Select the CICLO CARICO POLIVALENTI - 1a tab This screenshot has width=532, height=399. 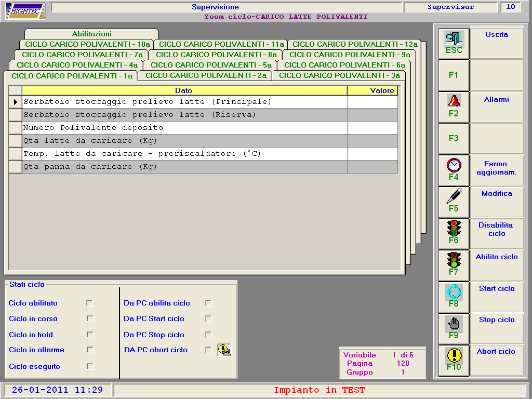pyautogui.click(x=72, y=76)
